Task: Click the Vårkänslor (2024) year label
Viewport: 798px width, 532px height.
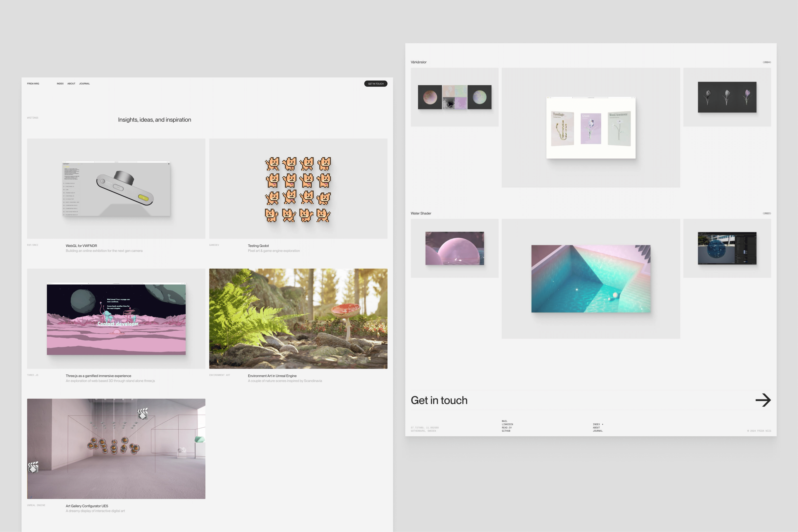Action: click(x=767, y=62)
